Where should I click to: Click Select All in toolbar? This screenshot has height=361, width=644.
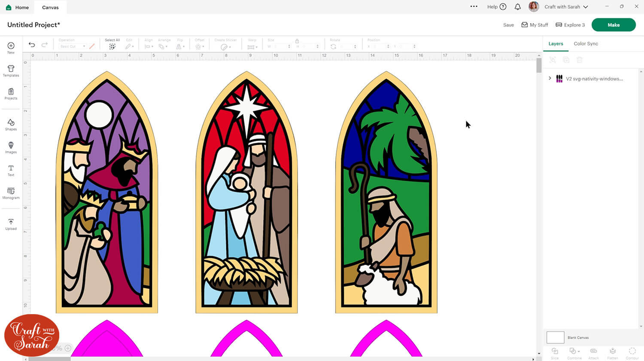pos(112,44)
